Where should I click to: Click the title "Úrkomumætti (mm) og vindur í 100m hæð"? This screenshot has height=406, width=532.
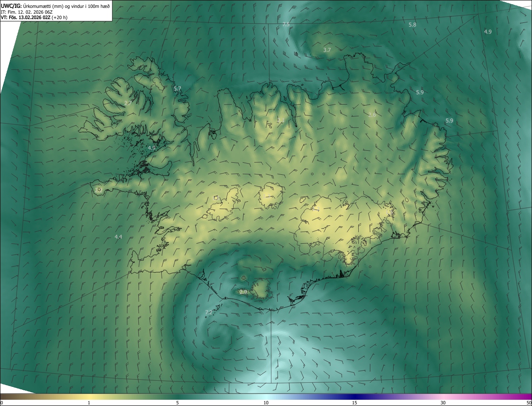click(x=66, y=6)
